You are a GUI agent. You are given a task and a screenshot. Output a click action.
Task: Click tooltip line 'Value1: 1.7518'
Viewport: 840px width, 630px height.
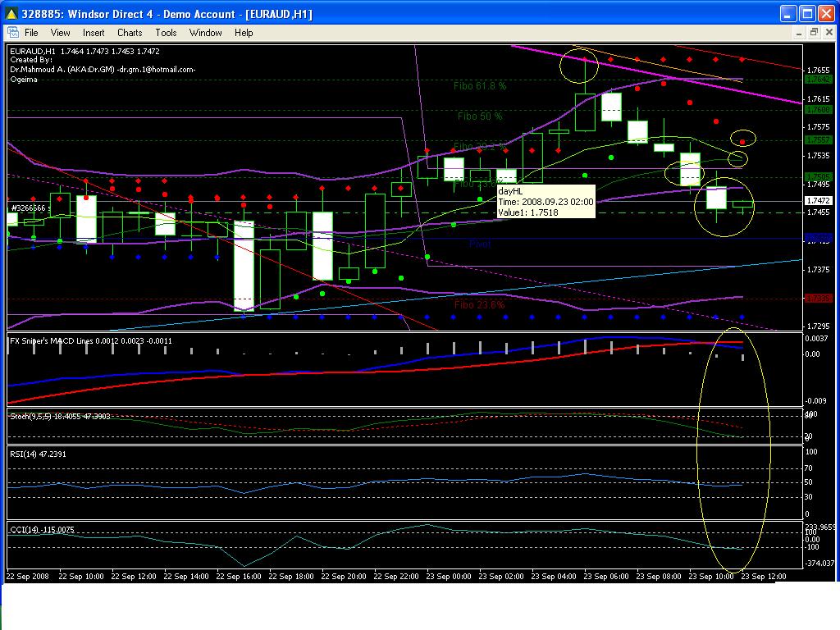point(528,212)
